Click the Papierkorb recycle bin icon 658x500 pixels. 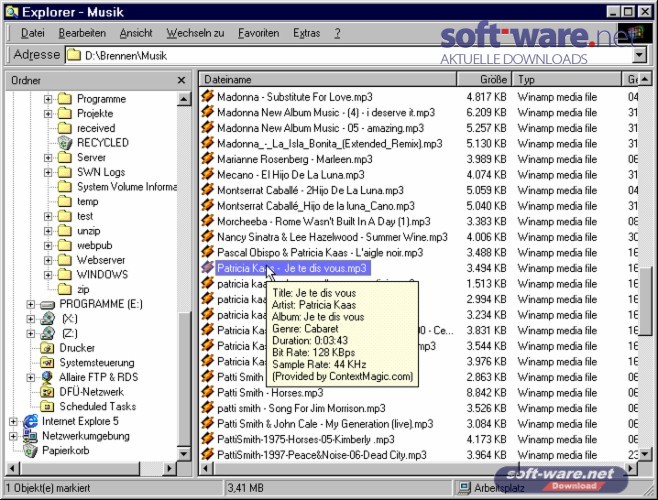point(30,450)
